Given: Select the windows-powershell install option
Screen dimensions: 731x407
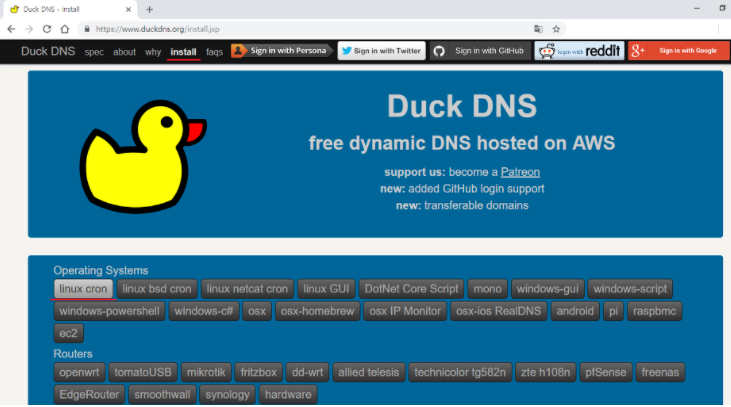Looking at the screenshot, I should [x=109, y=311].
